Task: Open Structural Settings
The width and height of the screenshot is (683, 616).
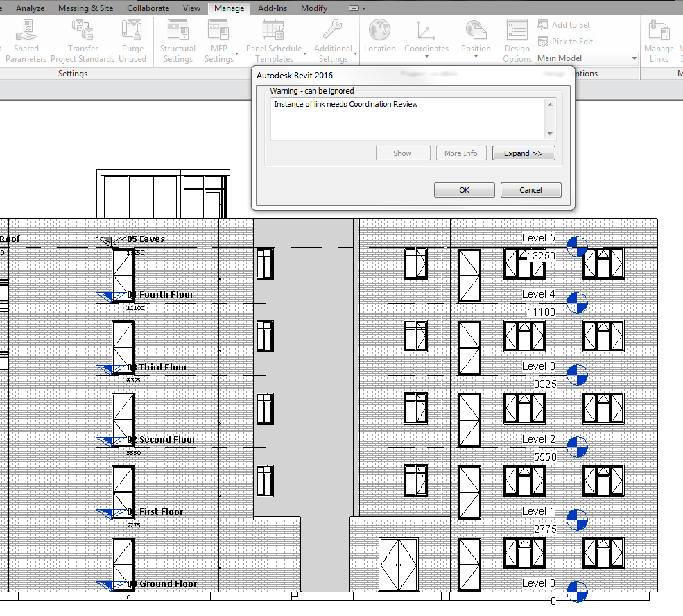Action: pyautogui.click(x=178, y=42)
